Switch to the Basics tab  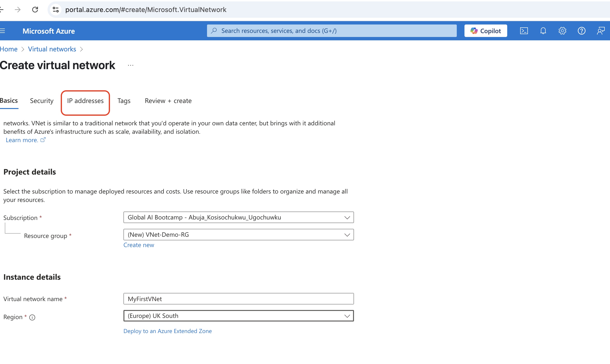[9, 101]
